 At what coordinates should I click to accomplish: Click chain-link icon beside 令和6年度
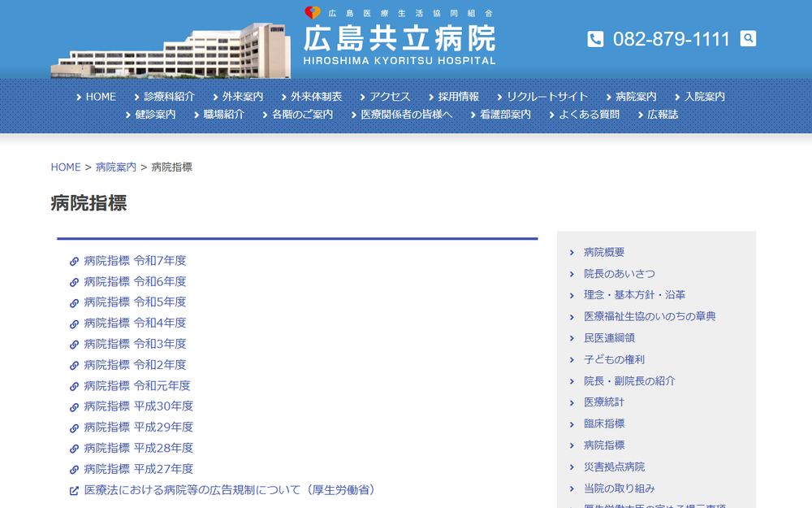coord(74,282)
